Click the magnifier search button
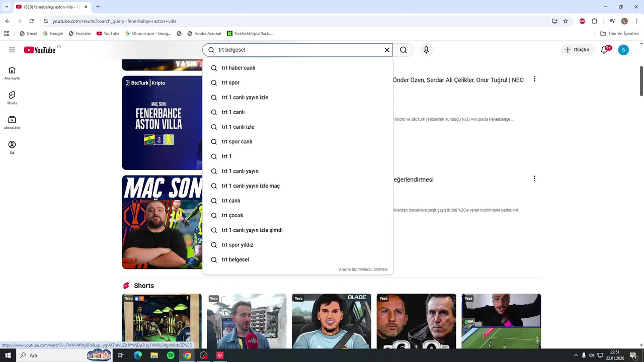The width and height of the screenshot is (644, 362). (404, 50)
